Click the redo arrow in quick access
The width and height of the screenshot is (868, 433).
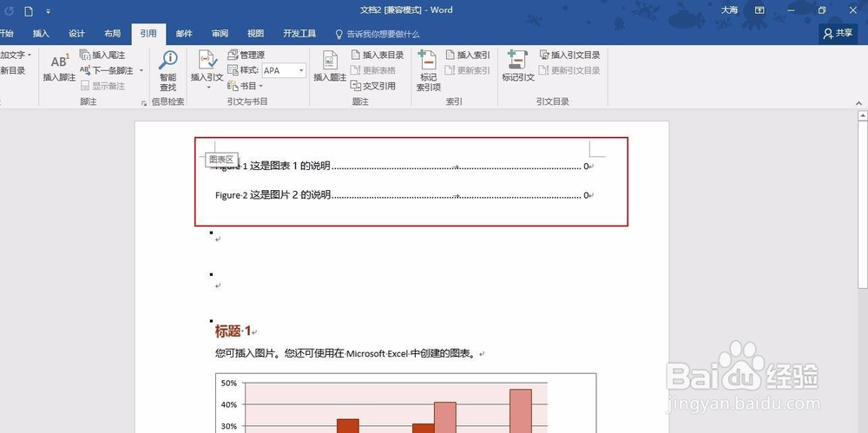click(9, 11)
